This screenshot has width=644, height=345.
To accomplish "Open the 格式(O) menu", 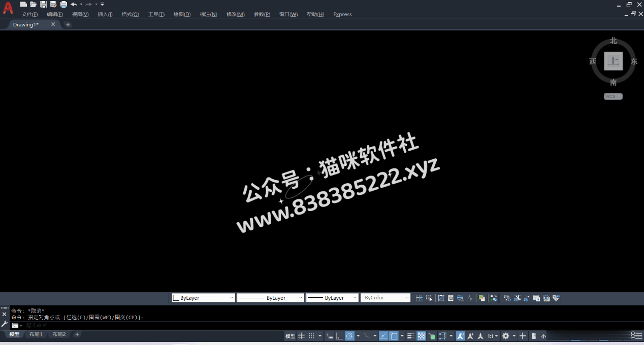I will [x=131, y=14].
